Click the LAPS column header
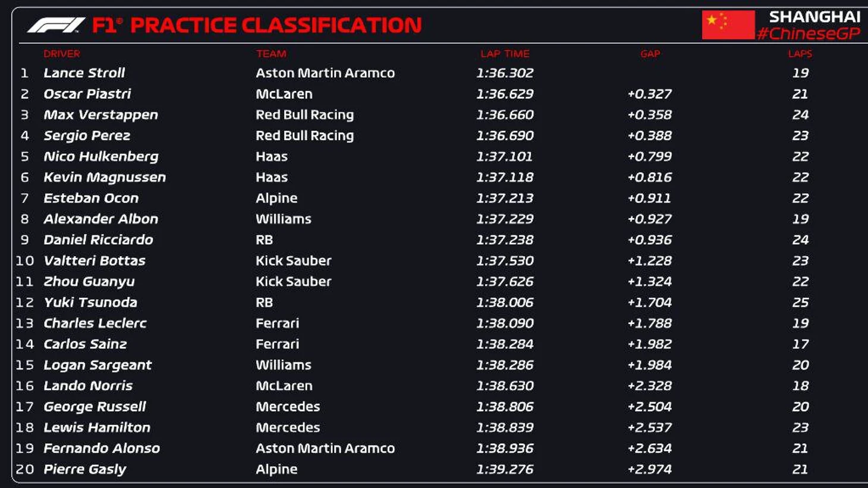Image resolution: width=868 pixels, height=488 pixels. [800, 53]
